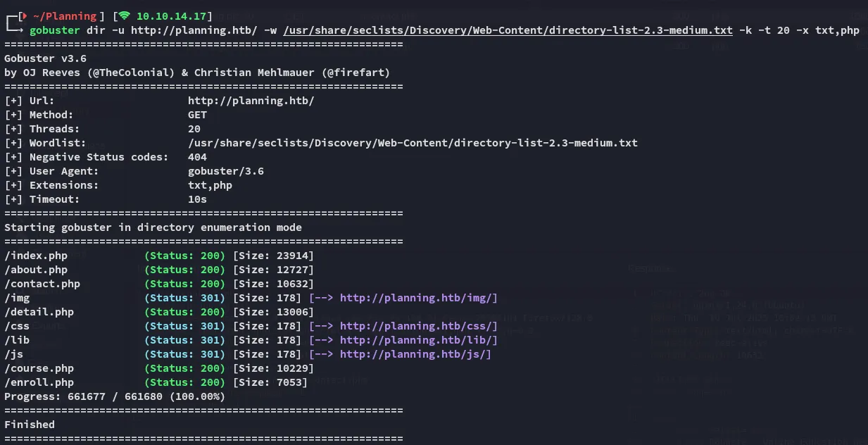Click the green Wi-Fi icon in the prompt
The height and width of the screenshot is (445, 868).
point(124,15)
